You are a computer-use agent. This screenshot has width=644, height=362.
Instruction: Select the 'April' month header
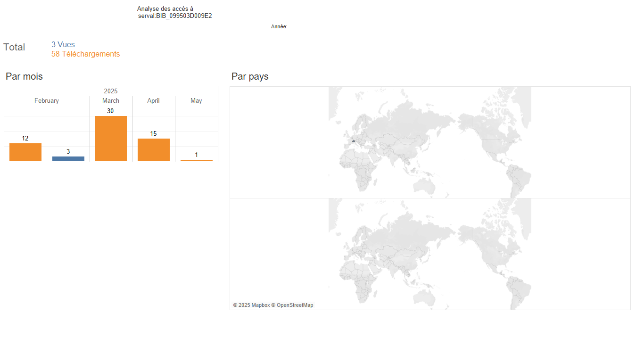[153, 101]
